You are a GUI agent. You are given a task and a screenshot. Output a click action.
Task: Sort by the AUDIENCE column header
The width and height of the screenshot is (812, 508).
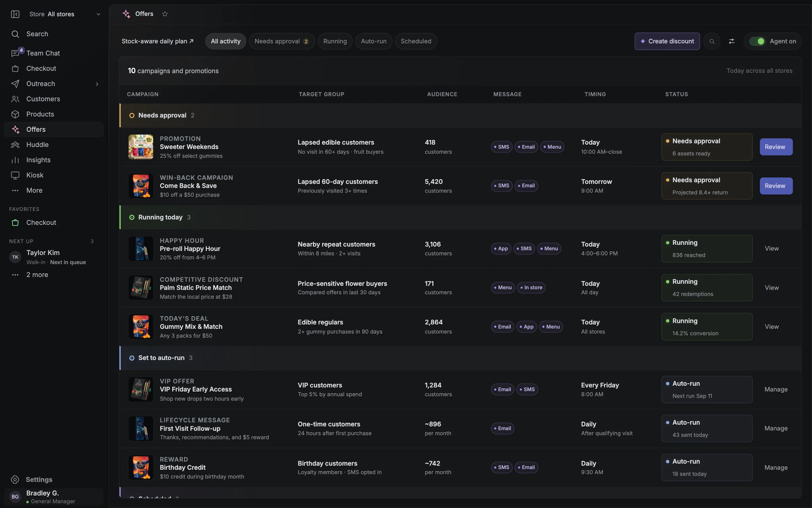click(442, 94)
